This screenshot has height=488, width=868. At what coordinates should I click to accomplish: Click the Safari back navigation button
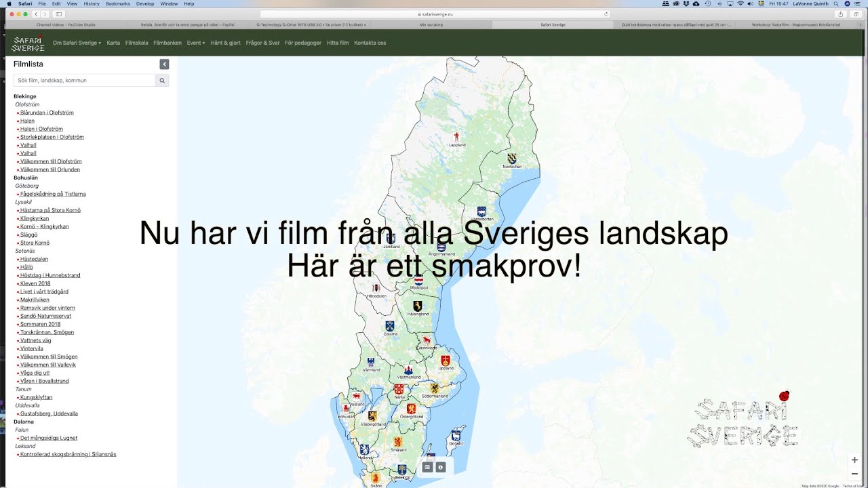(35, 14)
